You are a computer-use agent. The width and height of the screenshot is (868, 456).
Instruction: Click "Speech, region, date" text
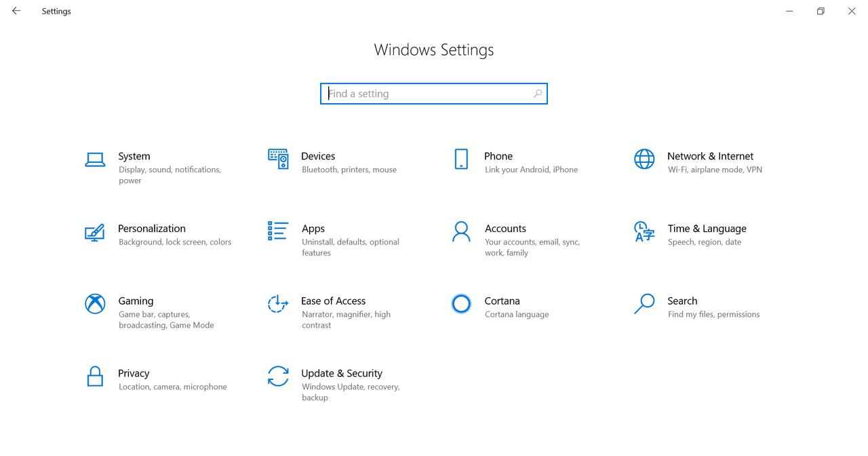[x=705, y=242]
